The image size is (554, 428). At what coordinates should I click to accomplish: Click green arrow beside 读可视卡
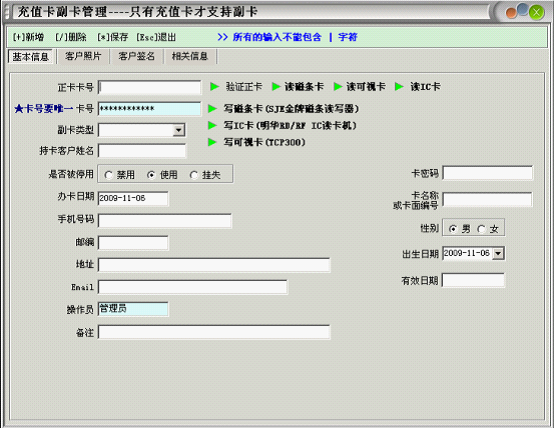[x=338, y=86]
